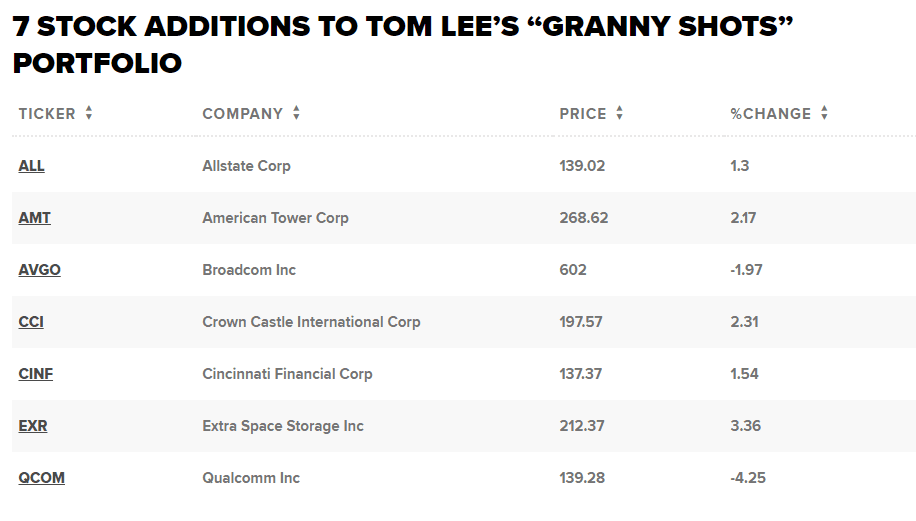
Task: Click Qualcomm's -4.25 percent change value
Action: [x=745, y=478]
